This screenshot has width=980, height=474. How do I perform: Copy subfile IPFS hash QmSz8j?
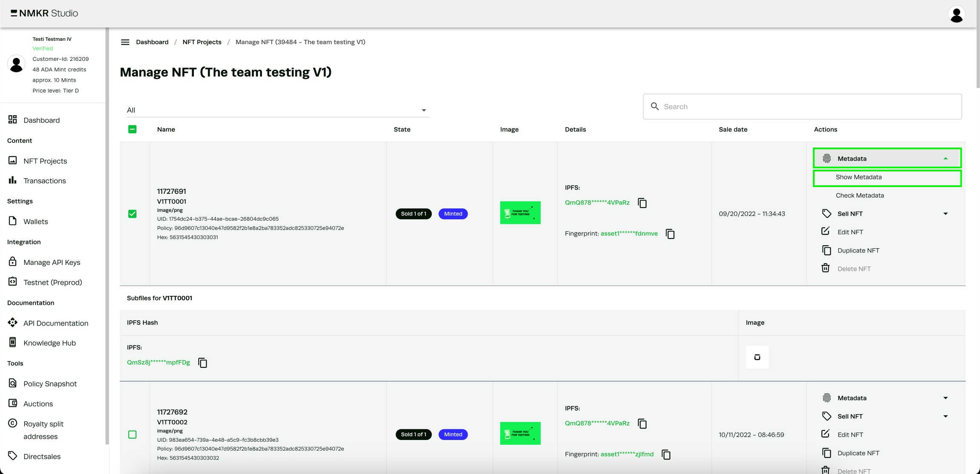202,363
